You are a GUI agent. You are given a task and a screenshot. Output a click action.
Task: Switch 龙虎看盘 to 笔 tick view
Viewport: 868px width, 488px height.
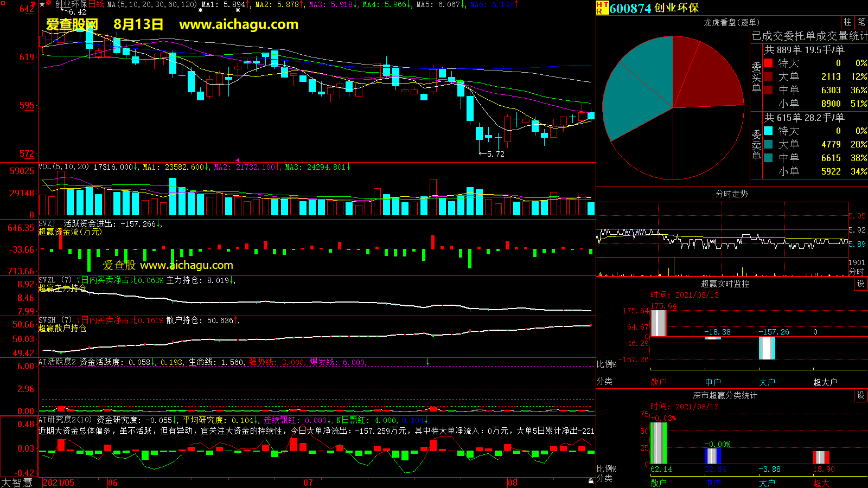point(861,22)
